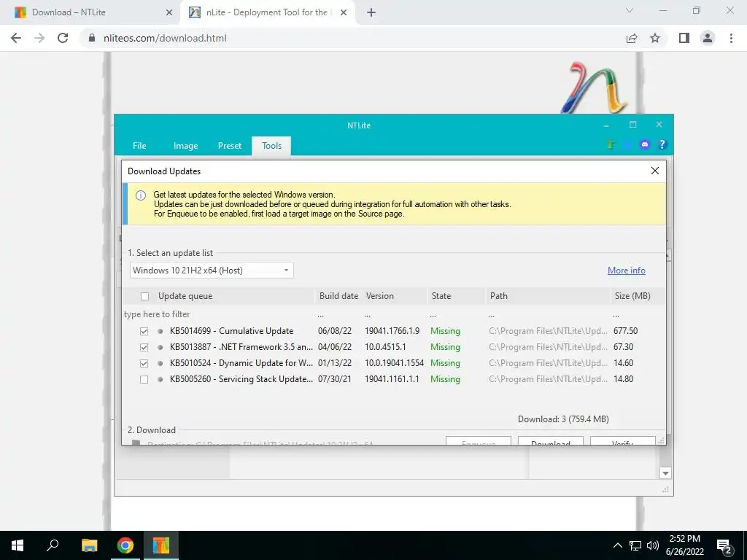
Task: Click version cell '10.0.4515.1'
Action: click(385, 347)
